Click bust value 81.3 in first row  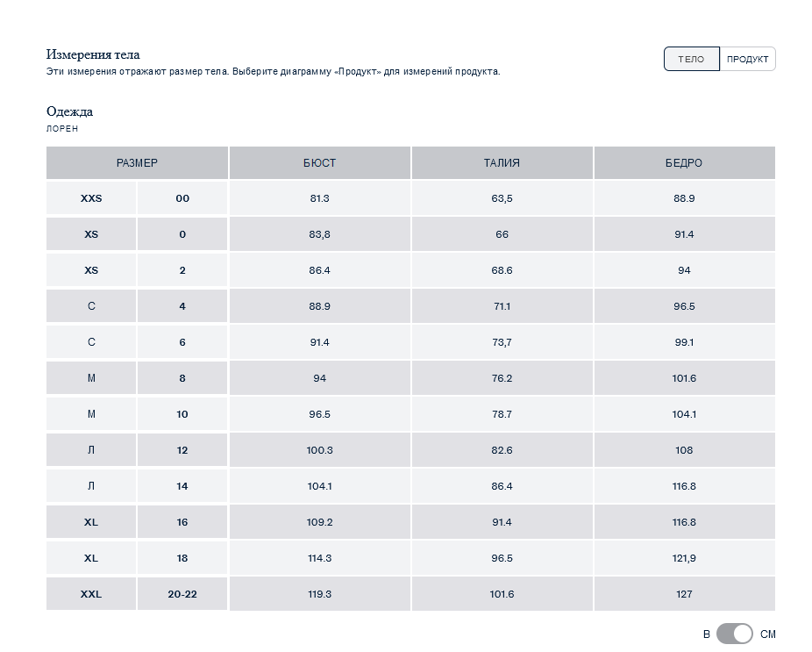pos(319,198)
